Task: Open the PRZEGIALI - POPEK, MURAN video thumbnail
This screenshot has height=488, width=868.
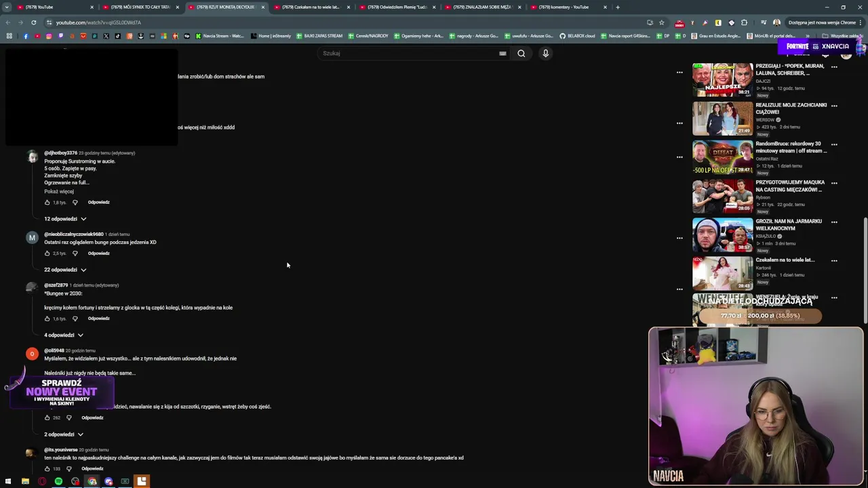Action: click(722, 80)
